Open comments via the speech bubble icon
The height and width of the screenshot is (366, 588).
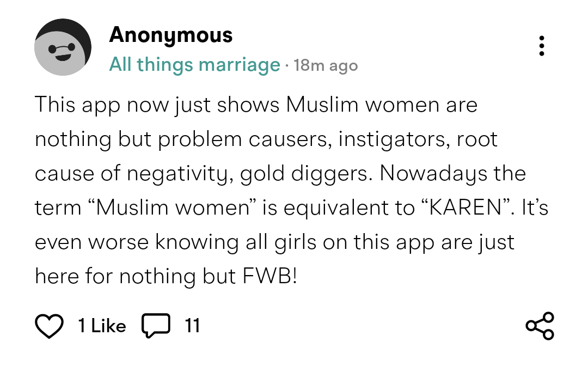click(156, 326)
